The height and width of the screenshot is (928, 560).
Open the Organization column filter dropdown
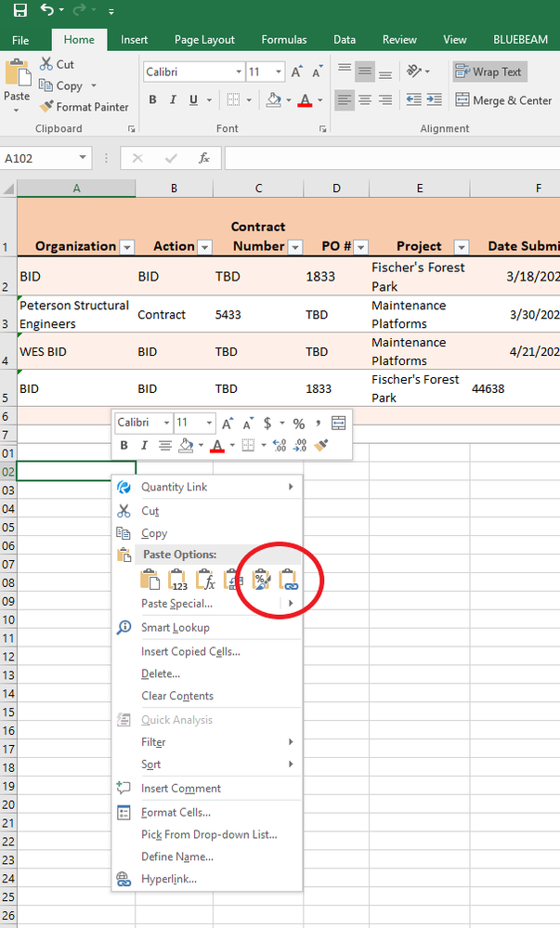pyautogui.click(x=126, y=247)
